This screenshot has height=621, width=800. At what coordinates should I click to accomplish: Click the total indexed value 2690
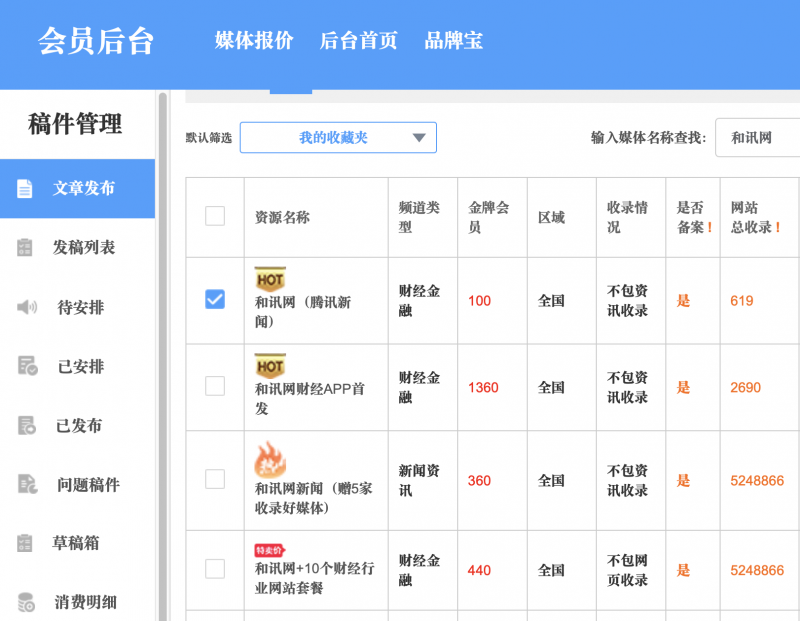coord(745,387)
